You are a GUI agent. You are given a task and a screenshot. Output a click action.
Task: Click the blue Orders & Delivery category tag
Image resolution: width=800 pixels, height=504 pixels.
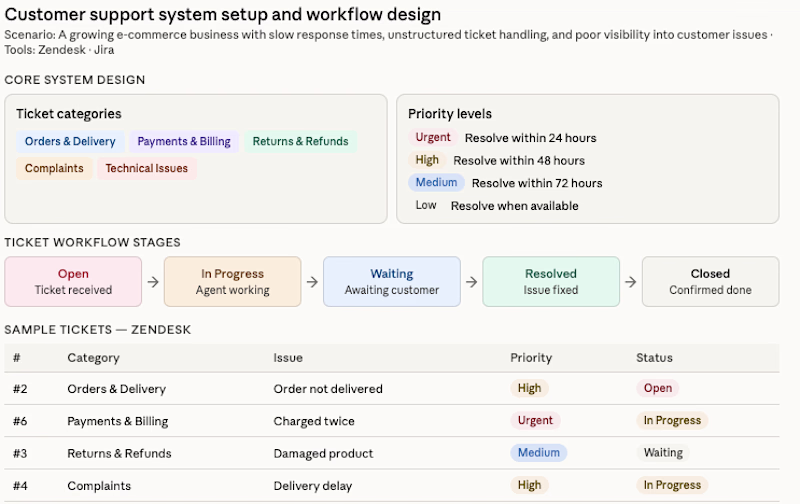point(70,142)
